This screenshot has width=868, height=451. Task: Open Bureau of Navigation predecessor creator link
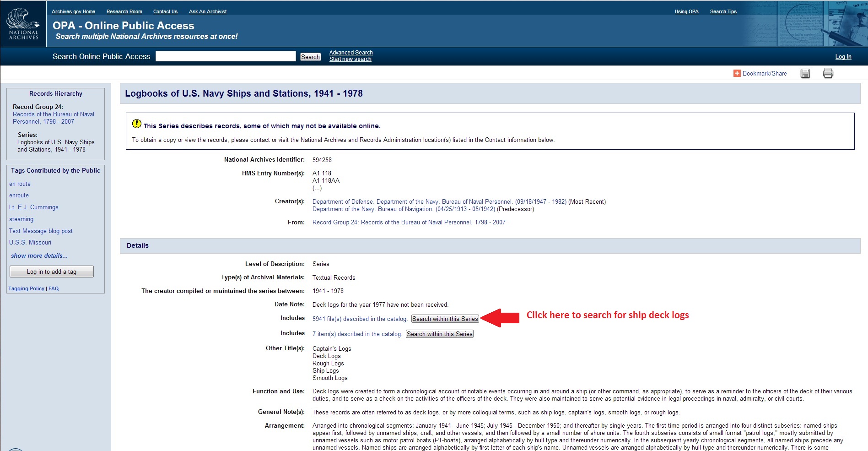pos(404,209)
